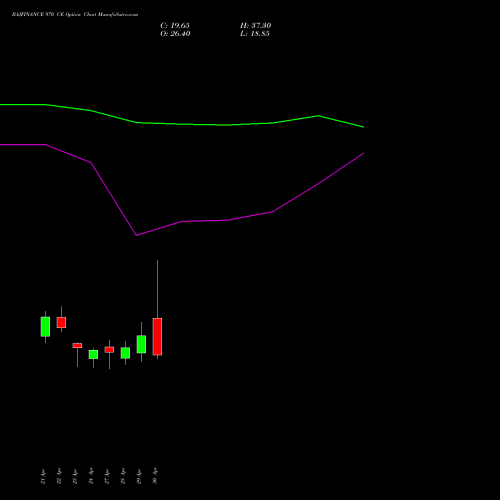Select the green candlestick for 24 Apr
The image size is (500, 500).
(93, 354)
